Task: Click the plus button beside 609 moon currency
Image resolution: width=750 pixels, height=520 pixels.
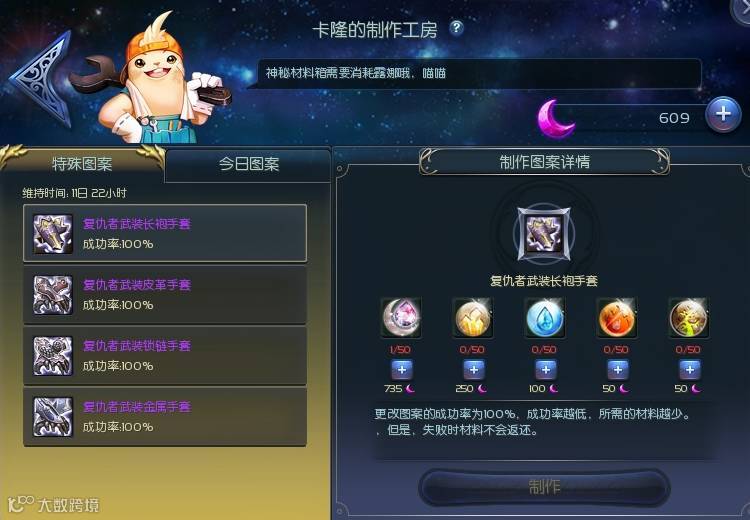Action: coord(723,114)
